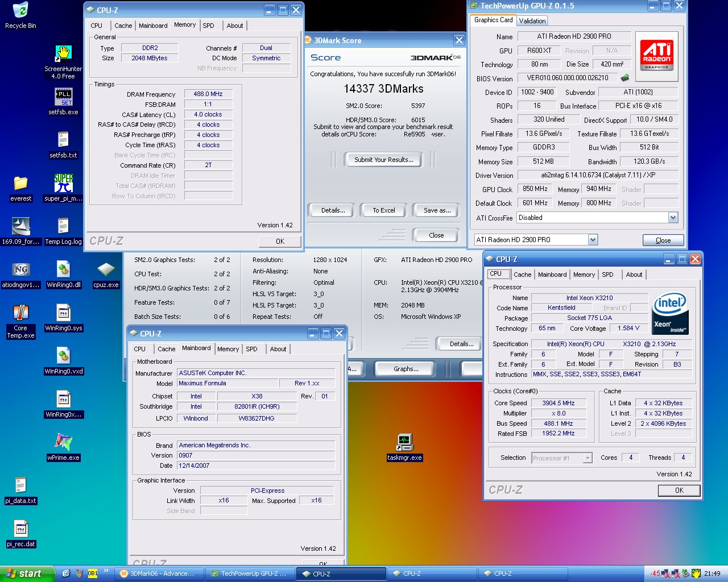Select the super_pi_m... desktop icon
This screenshot has width=728, height=582.
(x=63, y=189)
